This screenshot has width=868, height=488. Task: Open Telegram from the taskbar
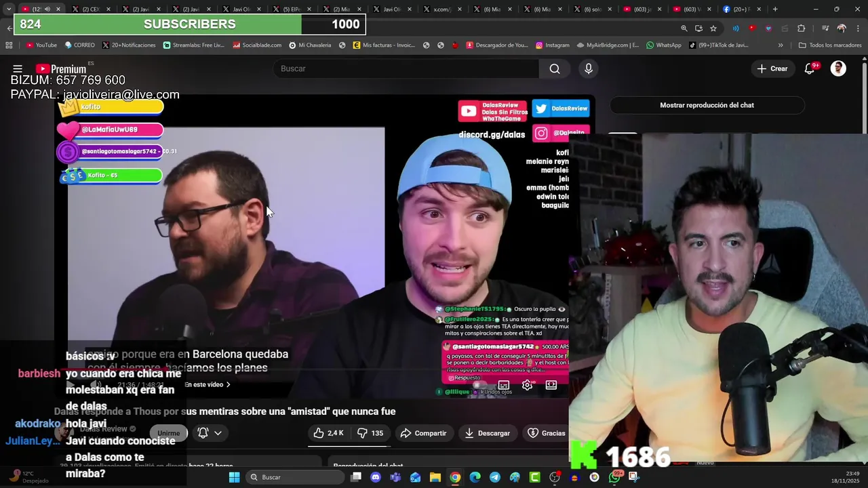495,477
